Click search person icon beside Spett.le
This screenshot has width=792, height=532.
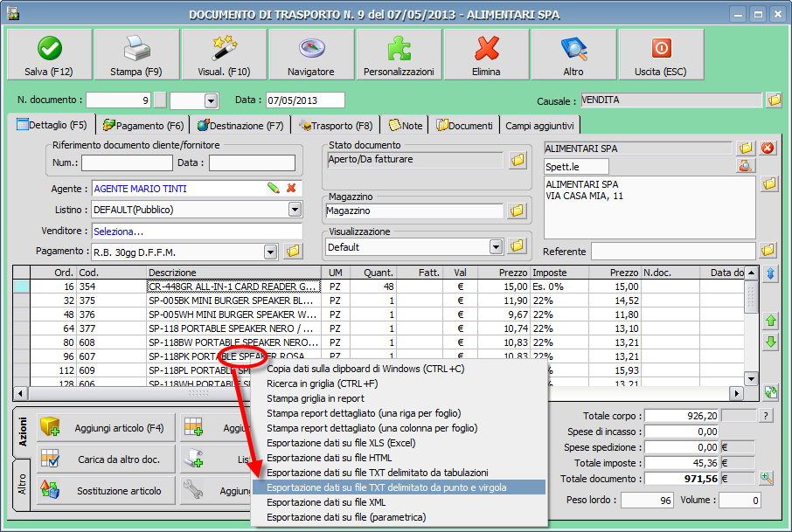point(746,166)
